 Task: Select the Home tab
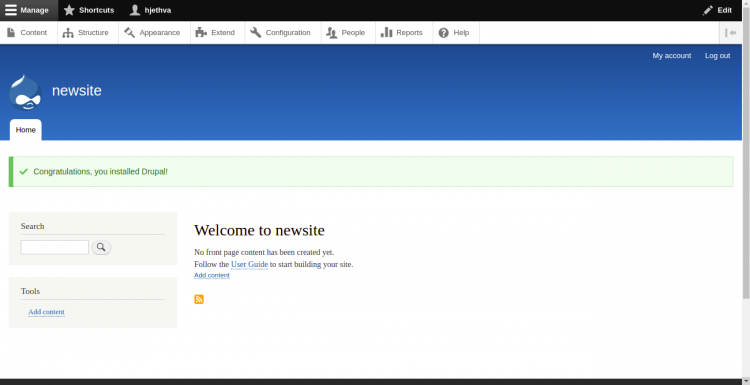click(25, 130)
